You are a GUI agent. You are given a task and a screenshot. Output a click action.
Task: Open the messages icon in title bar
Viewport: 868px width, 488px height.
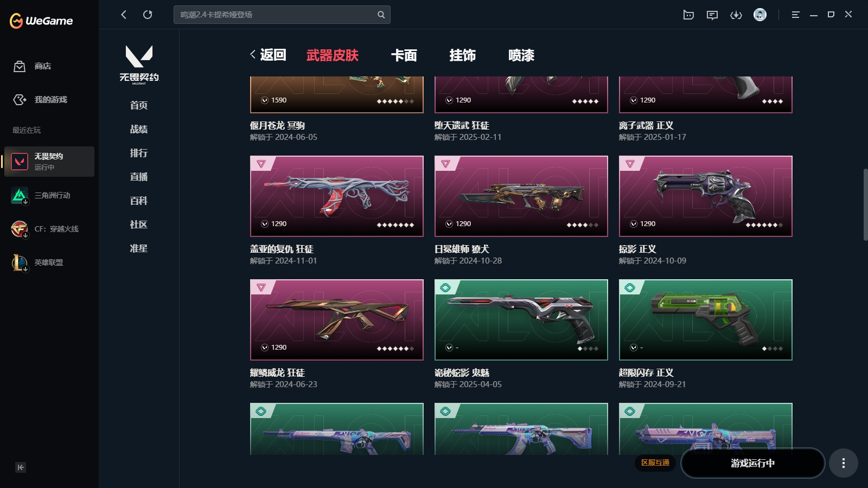pos(712,15)
